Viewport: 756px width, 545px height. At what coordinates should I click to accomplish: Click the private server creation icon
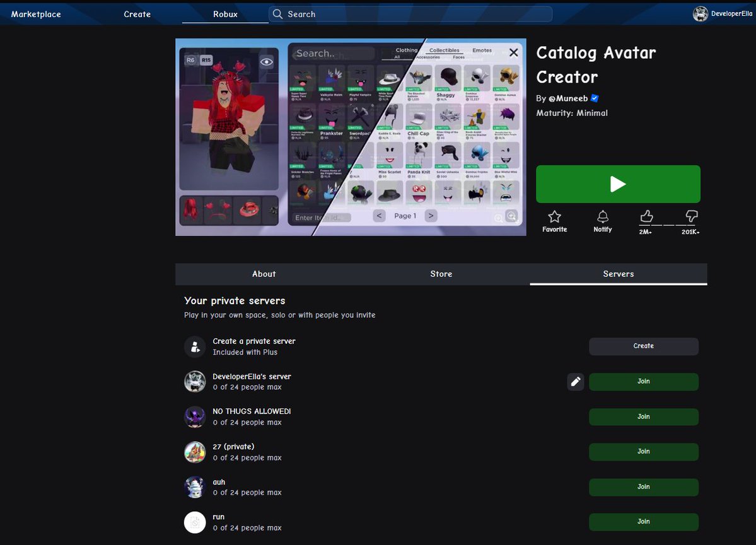tap(195, 347)
